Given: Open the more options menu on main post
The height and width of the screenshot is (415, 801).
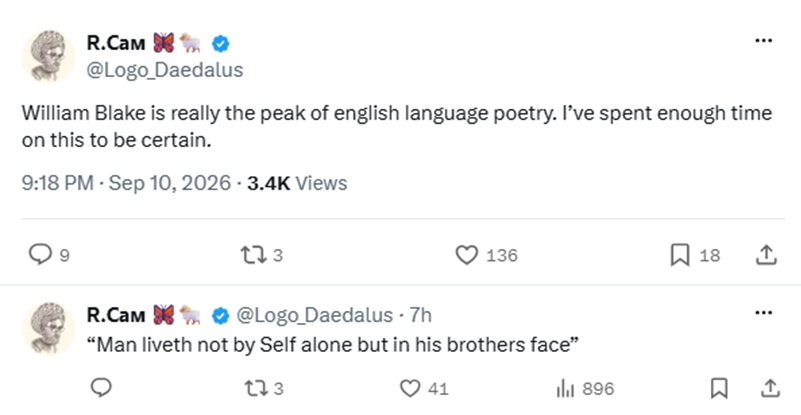Looking at the screenshot, I should click(x=764, y=40).
